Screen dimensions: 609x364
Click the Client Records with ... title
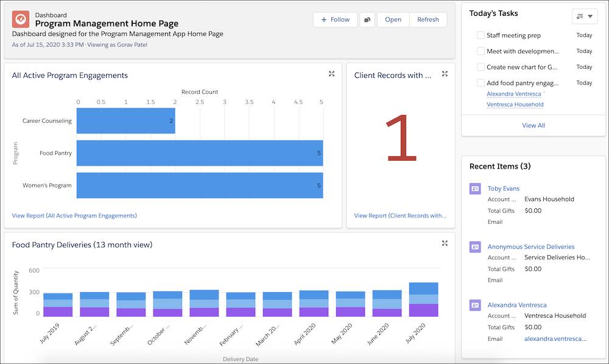pyautogui.click(x=393, y=75)
